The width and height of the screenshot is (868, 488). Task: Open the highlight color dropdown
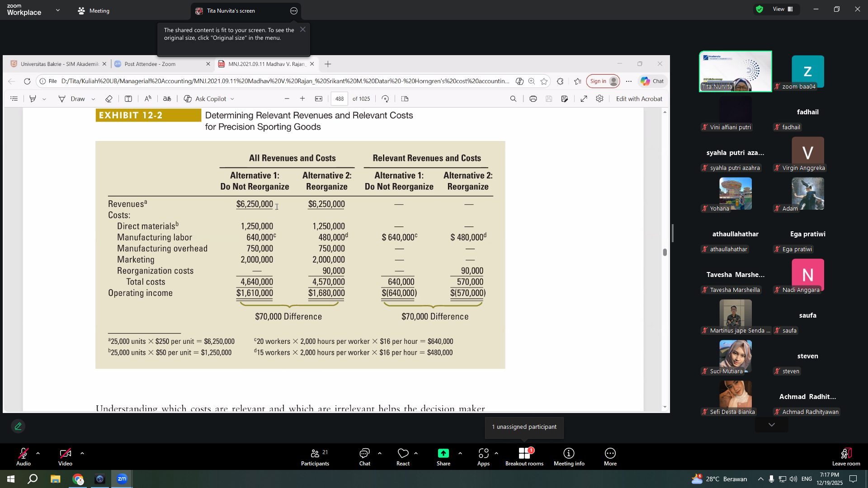(x=44, y=99)
